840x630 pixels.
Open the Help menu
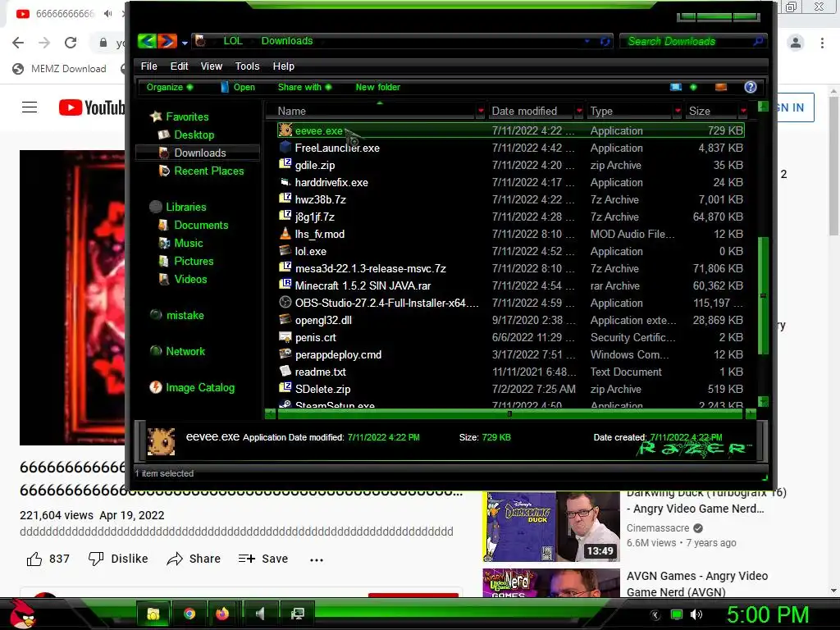click(283, 66)
